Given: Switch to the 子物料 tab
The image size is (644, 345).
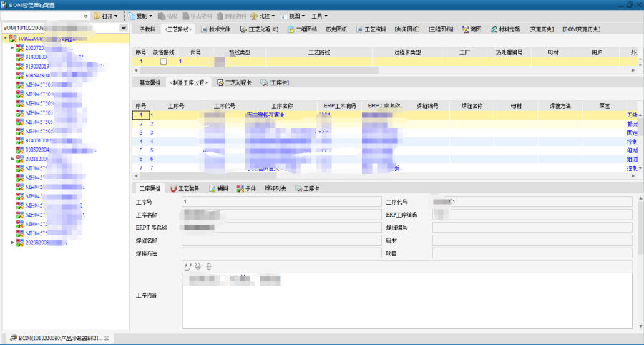Looking at the screenshot, I should tap(147, 29).
